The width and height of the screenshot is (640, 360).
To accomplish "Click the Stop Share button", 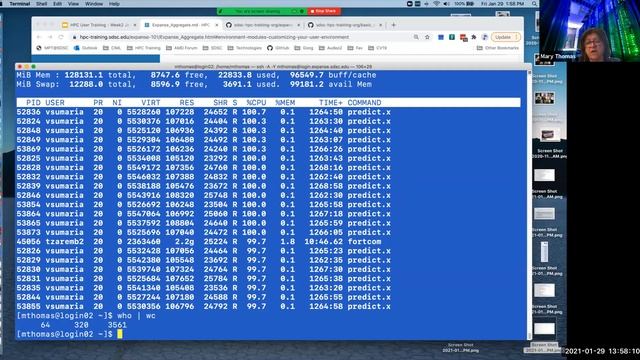I will [x=324, y=11].
